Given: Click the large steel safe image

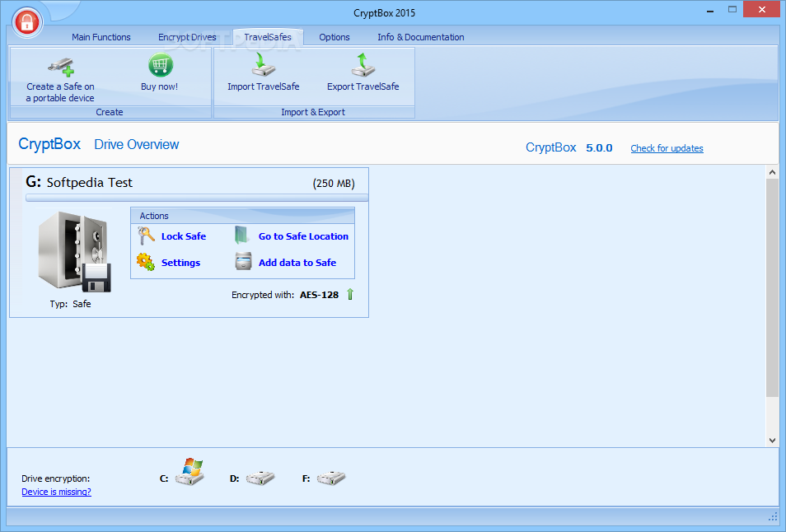Looking at the screenshot, I should point(74,251).
